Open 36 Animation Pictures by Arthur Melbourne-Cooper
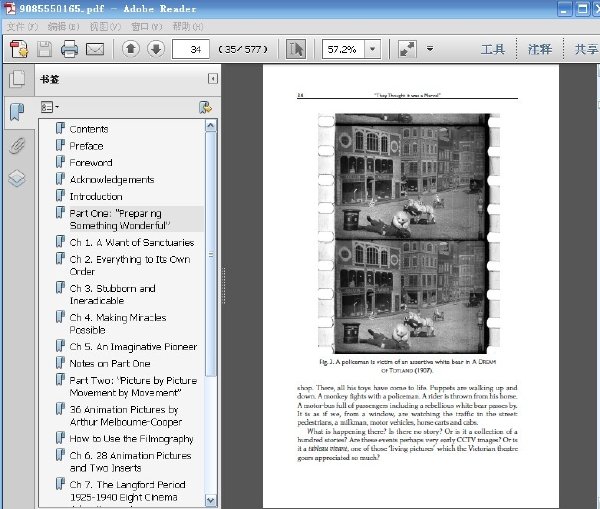This screenshot has height=509, width=600. [126, 415]
